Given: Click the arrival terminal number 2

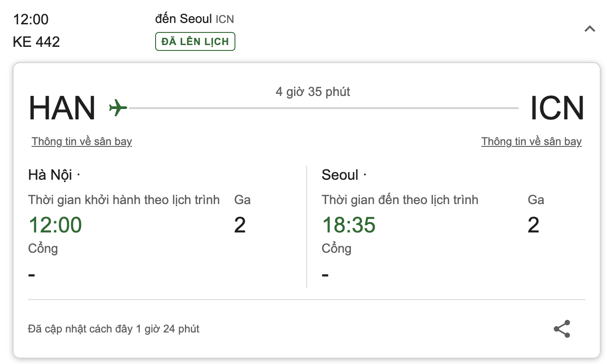Looking at the screenshot, I should coord(533,225).
